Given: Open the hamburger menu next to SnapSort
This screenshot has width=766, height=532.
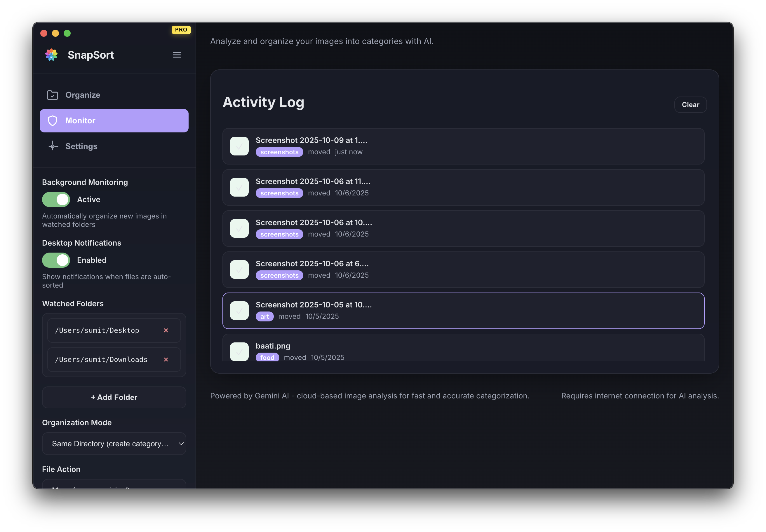Looking at the screenshot, I should (x=177, y=55).
